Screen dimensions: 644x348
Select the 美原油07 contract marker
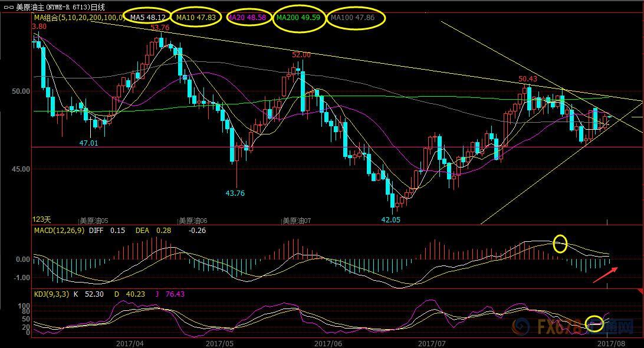point(297,221)
